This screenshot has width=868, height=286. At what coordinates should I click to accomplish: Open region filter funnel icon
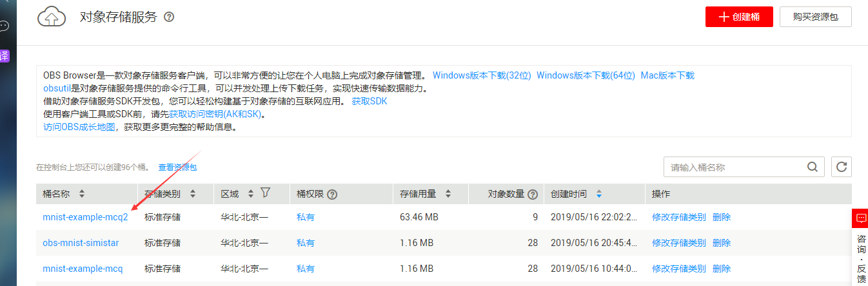coord(265,193)
